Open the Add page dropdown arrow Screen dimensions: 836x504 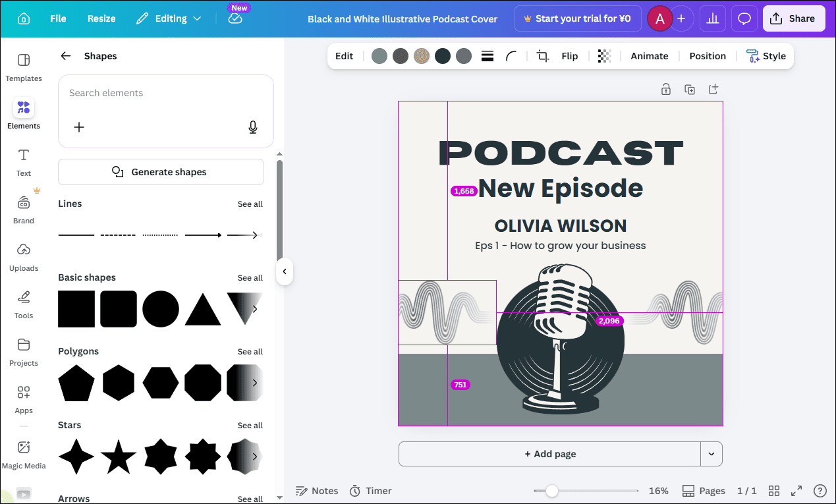click(x=710, y=454)
